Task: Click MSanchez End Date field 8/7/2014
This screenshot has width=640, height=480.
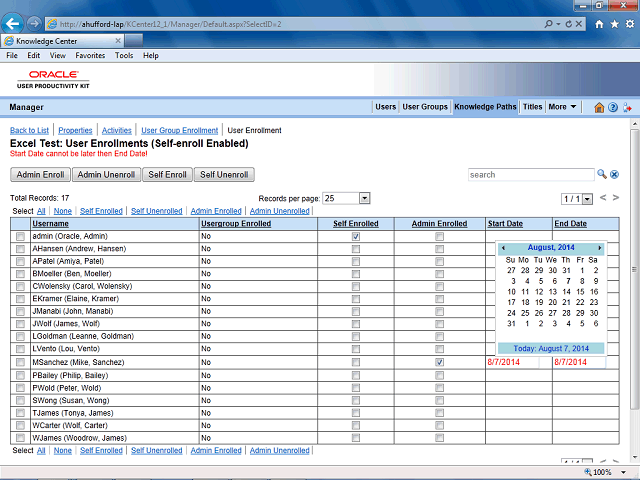Action: 579,362
